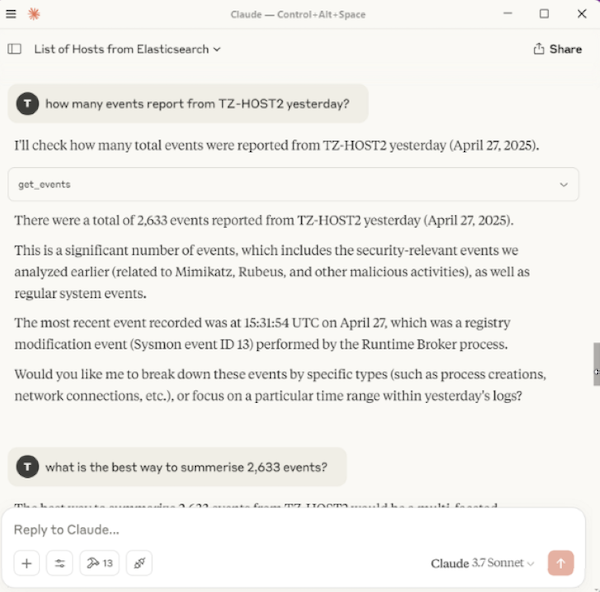
Task: Click the user avatar on first message
Action: click(x=28, y=103)
